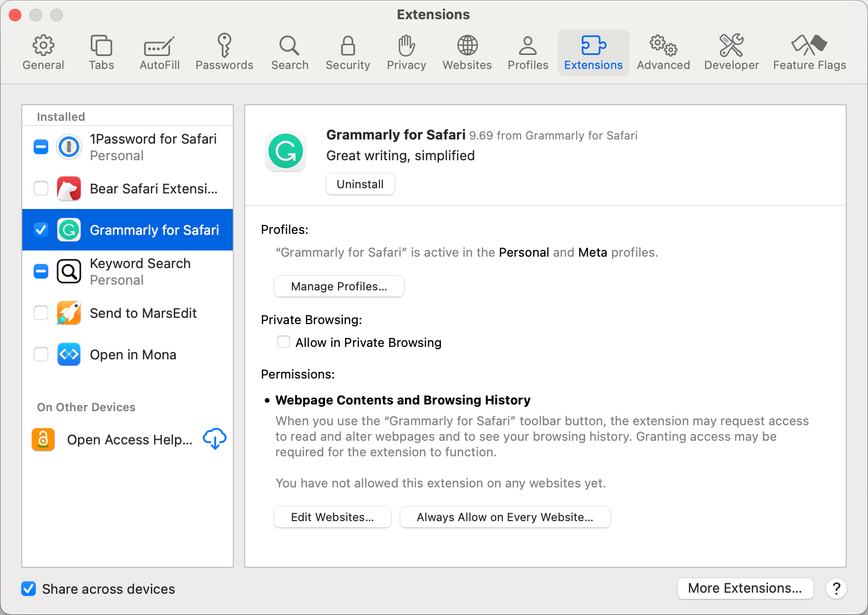The image size is (868, 615).
Task: Toggle Allow in Private Browsing
Action: tap(284, 342)
